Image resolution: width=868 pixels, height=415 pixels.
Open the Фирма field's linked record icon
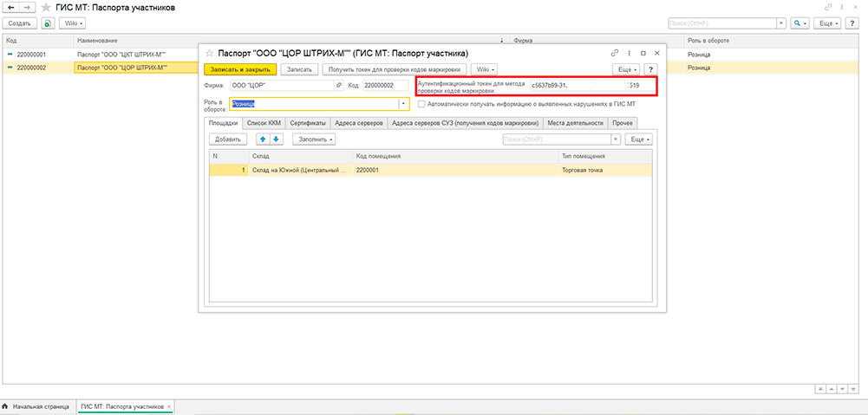tap(338, 86)
